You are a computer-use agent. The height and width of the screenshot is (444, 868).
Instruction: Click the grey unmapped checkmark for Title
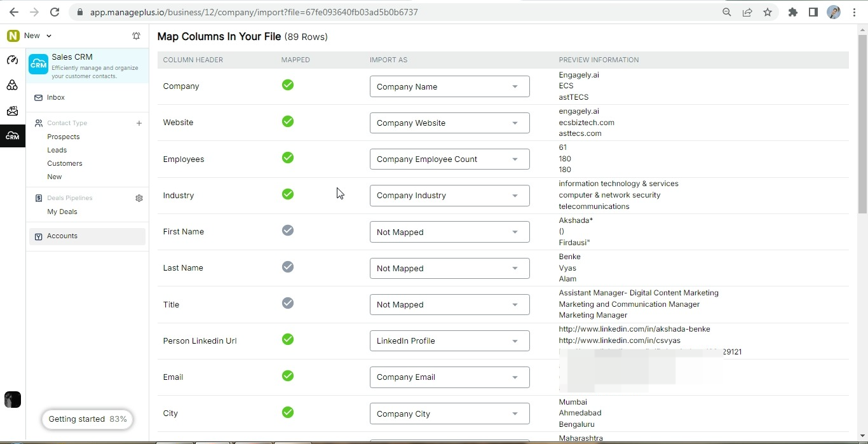point(288,303)
